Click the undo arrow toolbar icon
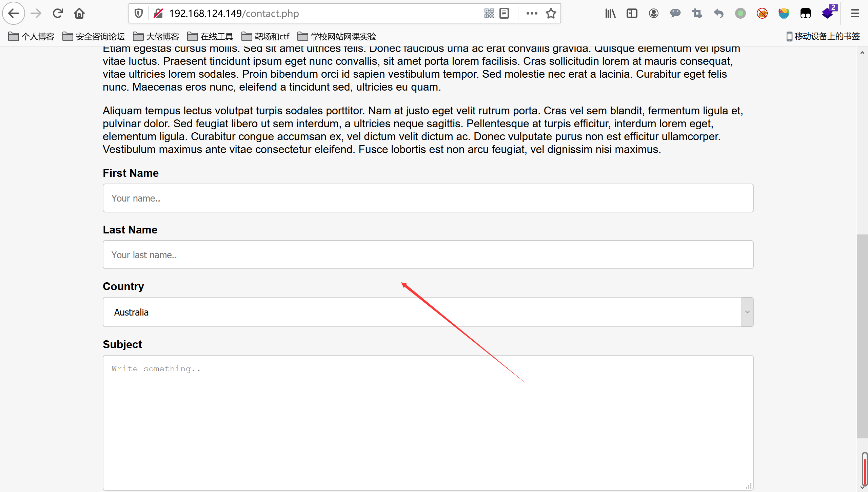This screenshot has height=492, width=868. (719, 14)
